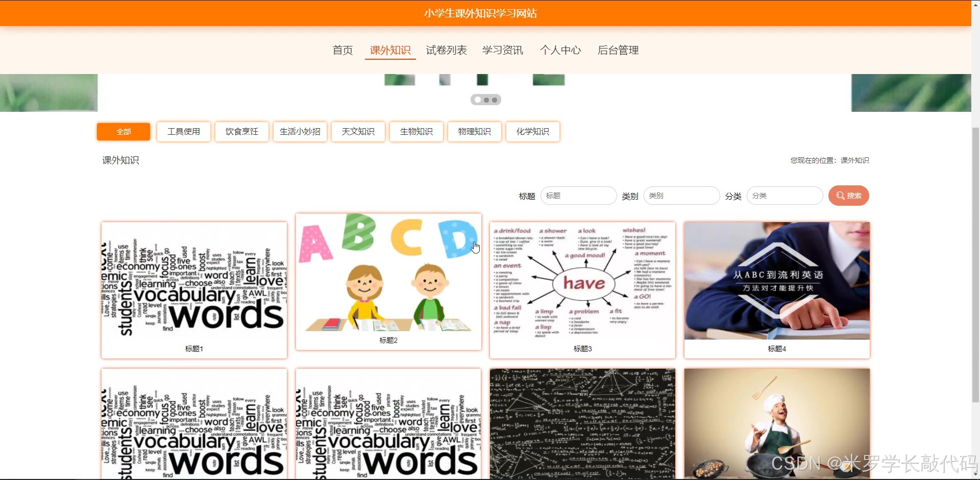
Task: Select the 物理知识 filter
Action: (474, 131)
